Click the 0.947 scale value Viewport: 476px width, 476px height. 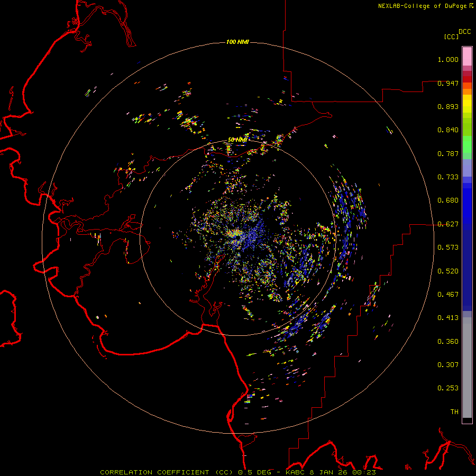448,83
